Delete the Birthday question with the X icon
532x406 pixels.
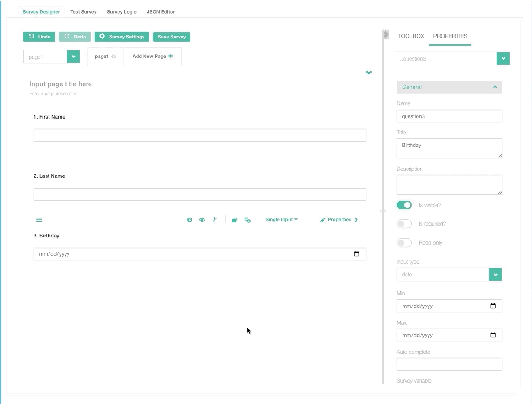190,220
